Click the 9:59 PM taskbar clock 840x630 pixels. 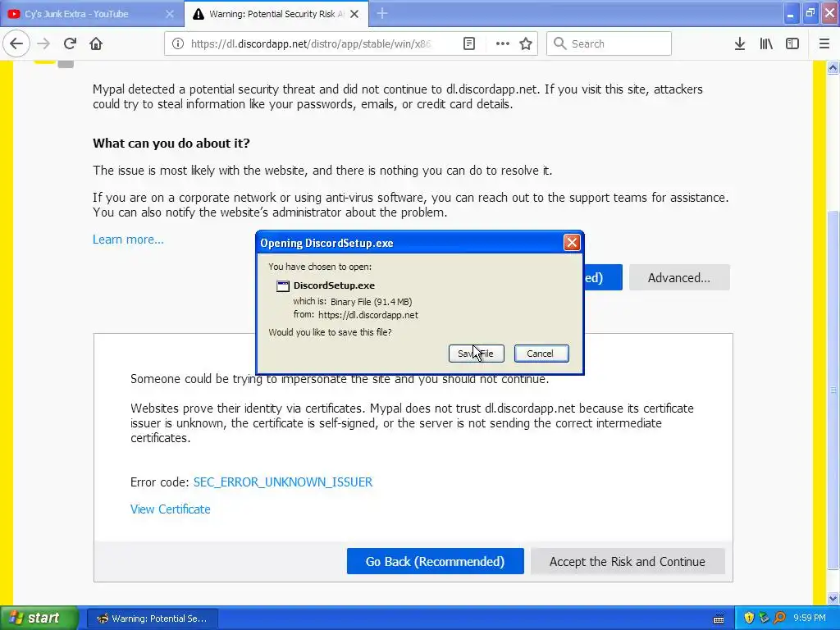pyautogui.click(x=810, y=619)
